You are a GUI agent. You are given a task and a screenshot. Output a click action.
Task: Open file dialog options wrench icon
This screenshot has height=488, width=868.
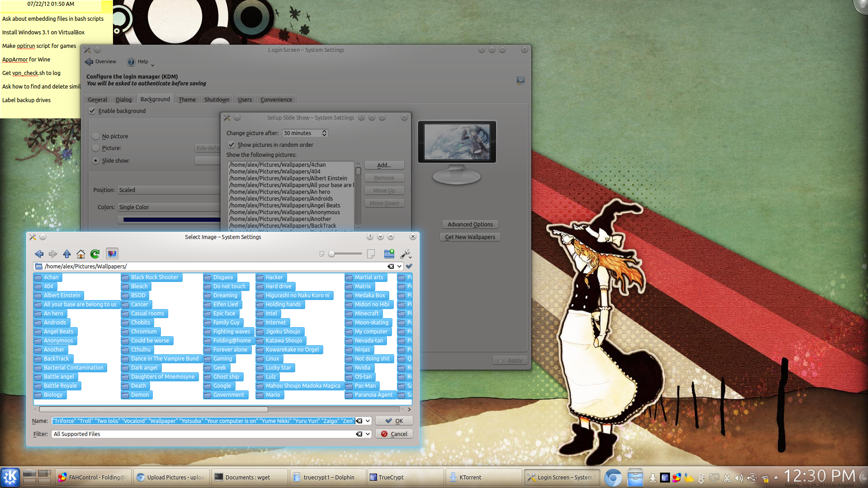(406, 254)
